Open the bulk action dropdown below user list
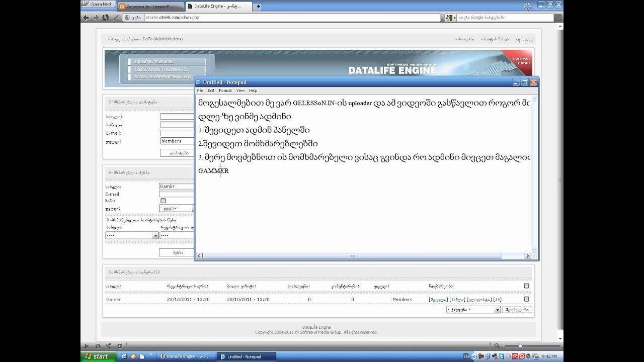The width and height of the screenshot is (644, 362). click(x=473, y=310)
